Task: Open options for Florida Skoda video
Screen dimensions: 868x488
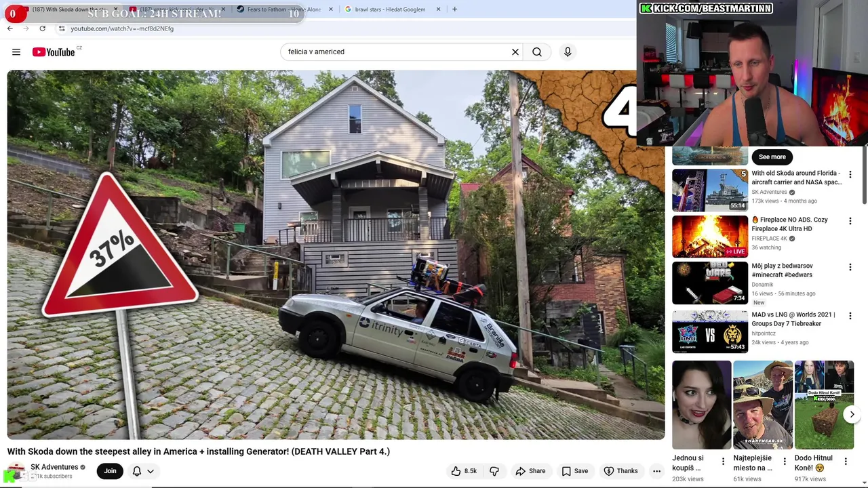Action: (x=850, y=175)
